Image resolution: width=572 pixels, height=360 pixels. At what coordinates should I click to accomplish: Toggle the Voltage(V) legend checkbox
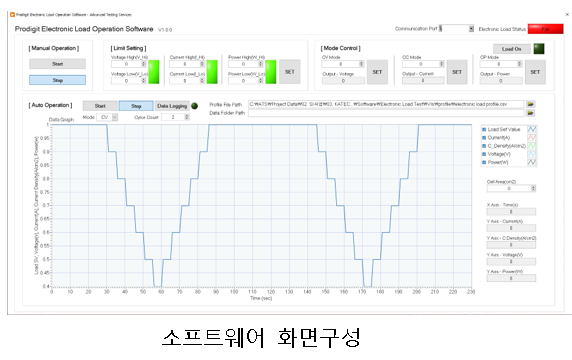484,154
